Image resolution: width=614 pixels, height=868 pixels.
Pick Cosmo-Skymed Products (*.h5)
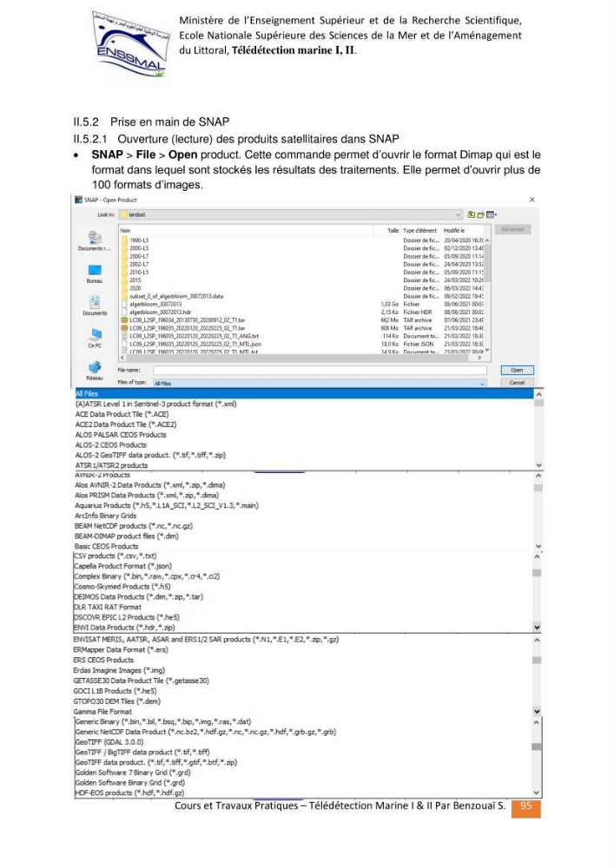(122, 587)
